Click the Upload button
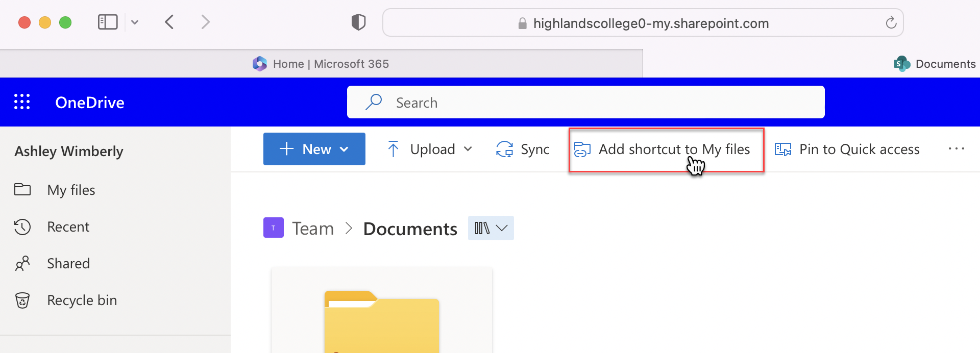The height and width of the screenshot is (353, 980). coord(421,149)
